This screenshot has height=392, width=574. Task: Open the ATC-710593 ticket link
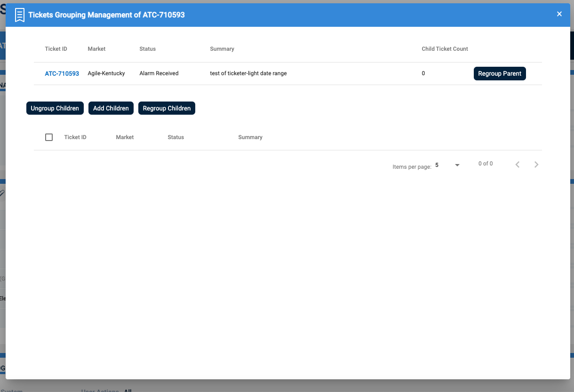pos(62,74)
